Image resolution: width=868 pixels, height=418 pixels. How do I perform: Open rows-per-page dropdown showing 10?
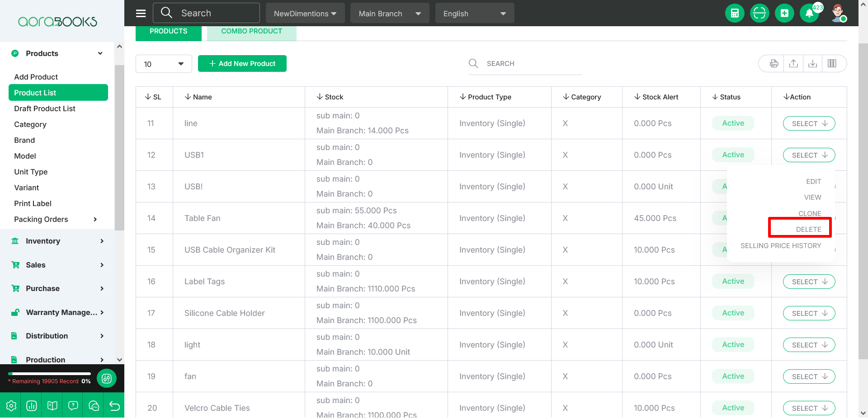click(x=164, y=64)
